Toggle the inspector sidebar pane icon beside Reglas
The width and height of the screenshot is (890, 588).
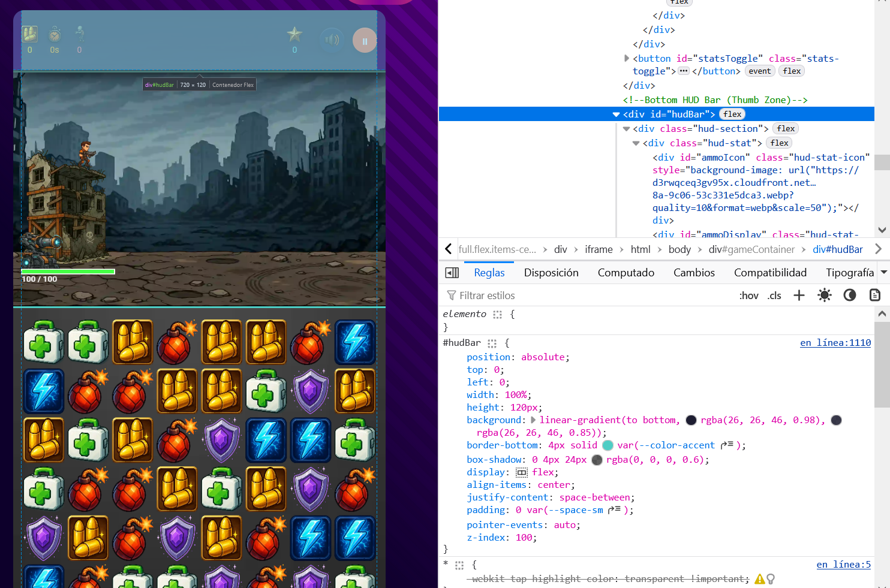[x=452, y=273]
